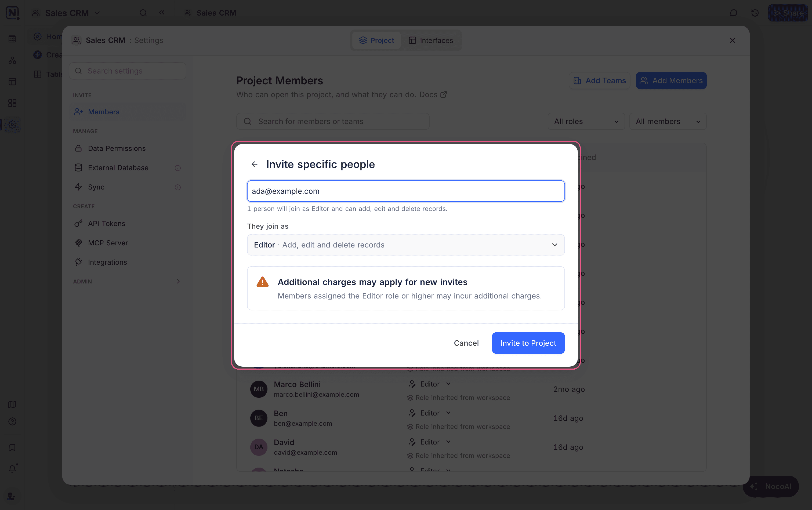Open External Database settings
The width and height of the screenshot is (812, 510).
pos(128,167)
